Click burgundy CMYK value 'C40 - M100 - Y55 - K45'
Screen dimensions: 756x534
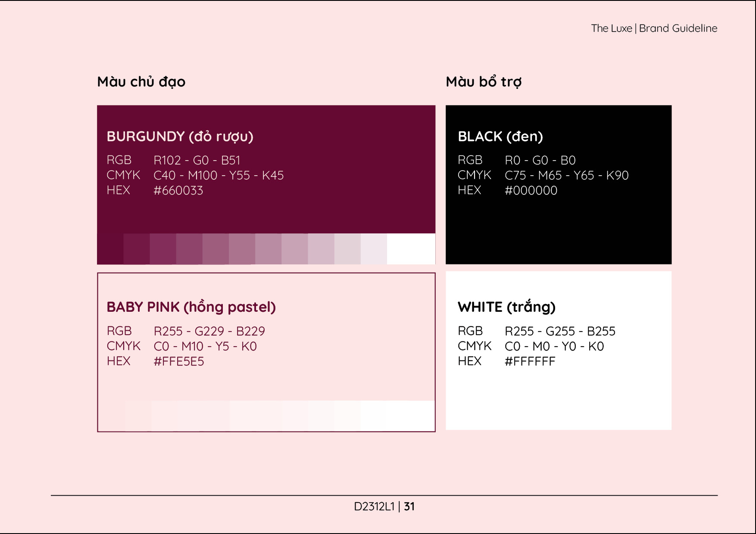tap(219, 175)
